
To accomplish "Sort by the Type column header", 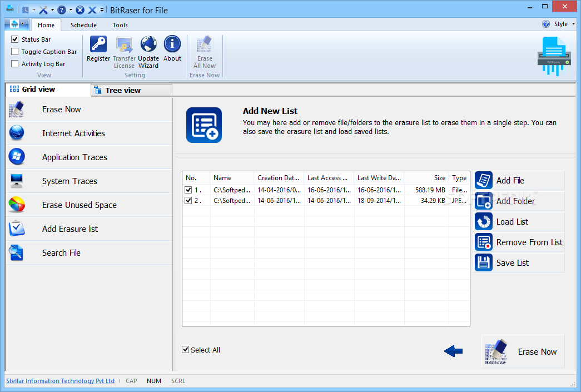I will coord(459,178).
